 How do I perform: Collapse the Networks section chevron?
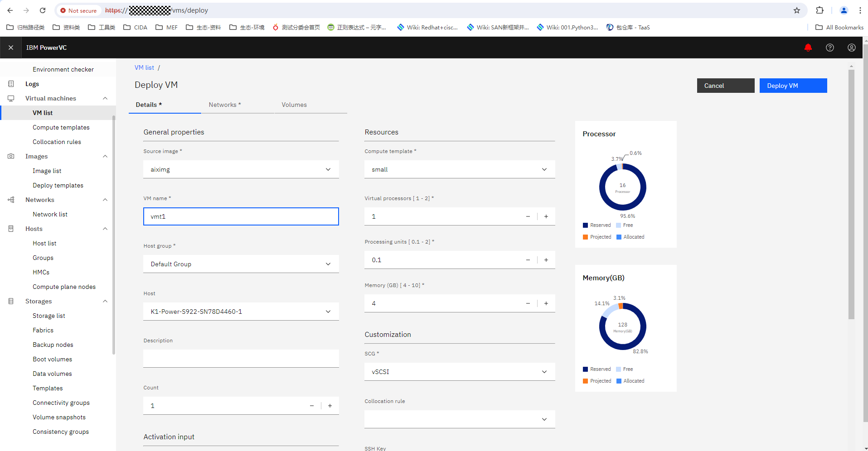(x=105, y=200)
